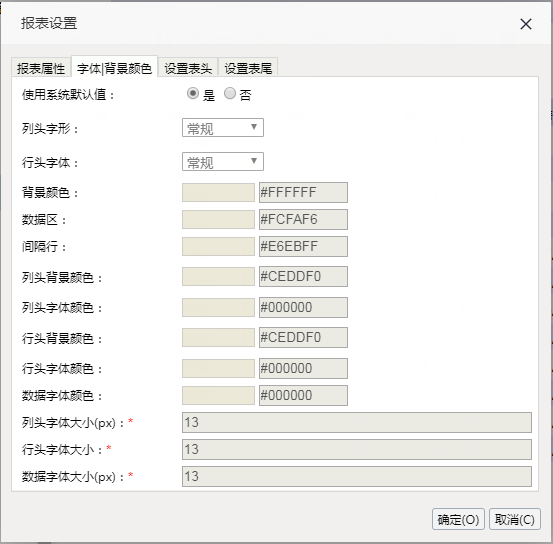Pick the 背景颜色 color swatch
Viewport: 553px width, 544px height.
tap(218, 193)
